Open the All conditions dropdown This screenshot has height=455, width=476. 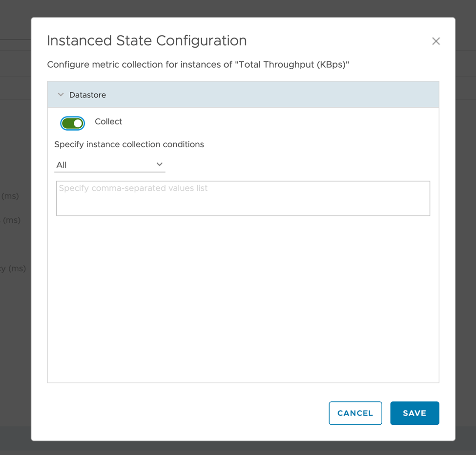pos(109,165)
